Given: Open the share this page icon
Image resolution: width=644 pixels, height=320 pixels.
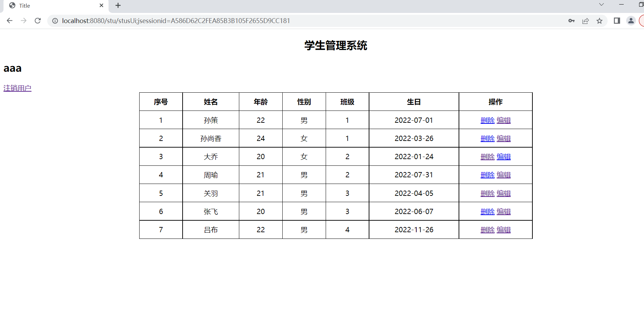Looking at the screenshot, I should (586, 21).
